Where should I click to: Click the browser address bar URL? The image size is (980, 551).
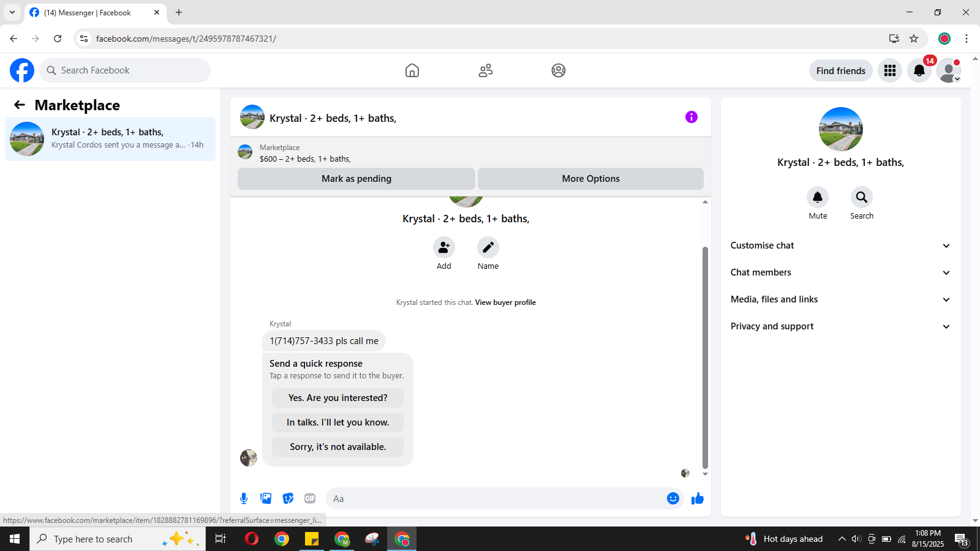click(186, 39)
